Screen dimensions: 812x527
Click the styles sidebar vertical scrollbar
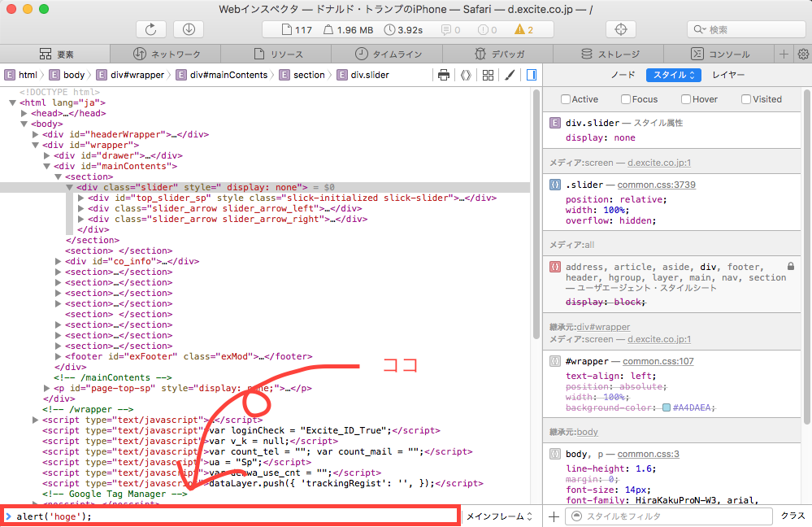pos(807,256)
